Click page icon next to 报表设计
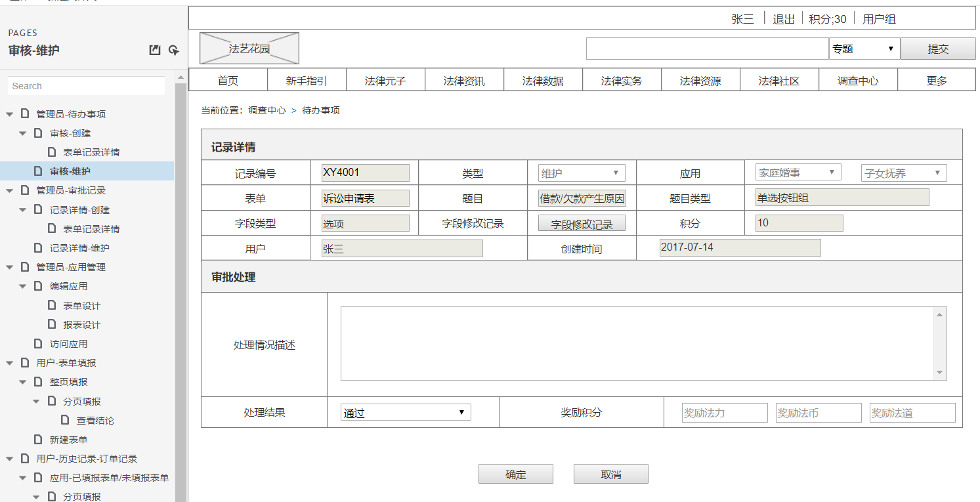The height and width of the screenshot is (502, 980). [x=52, y=324]
